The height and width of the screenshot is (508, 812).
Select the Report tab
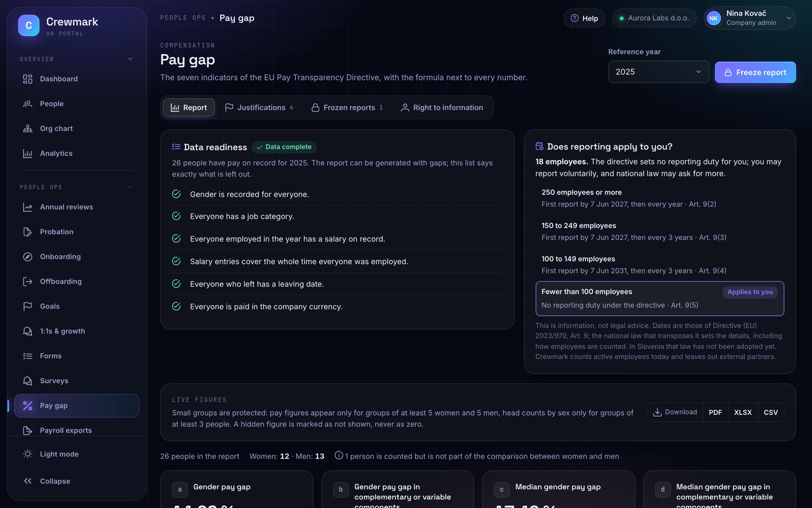click(x=189, y=108)
